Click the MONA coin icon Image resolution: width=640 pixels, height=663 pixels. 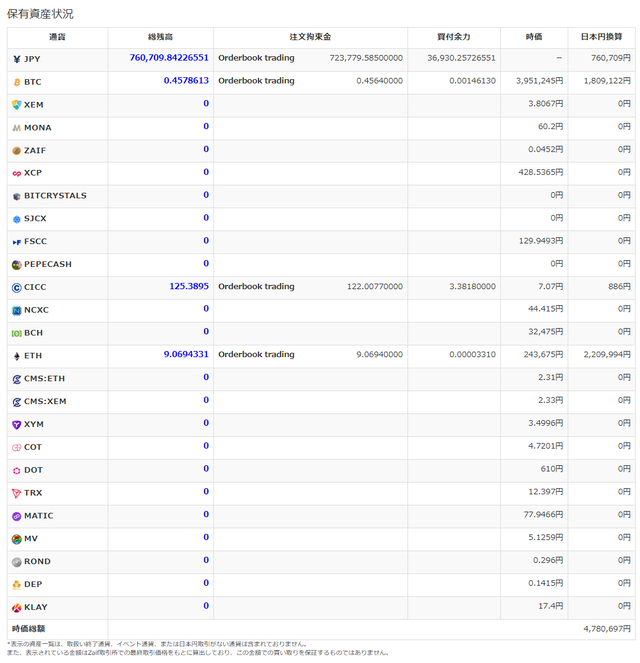click(16, 128)
